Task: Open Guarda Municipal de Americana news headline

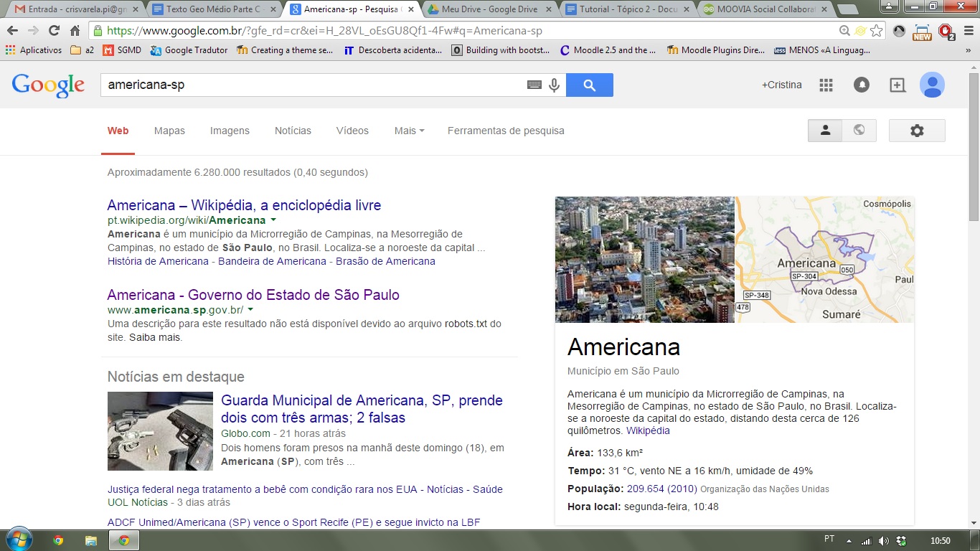Action: (362, 409)
